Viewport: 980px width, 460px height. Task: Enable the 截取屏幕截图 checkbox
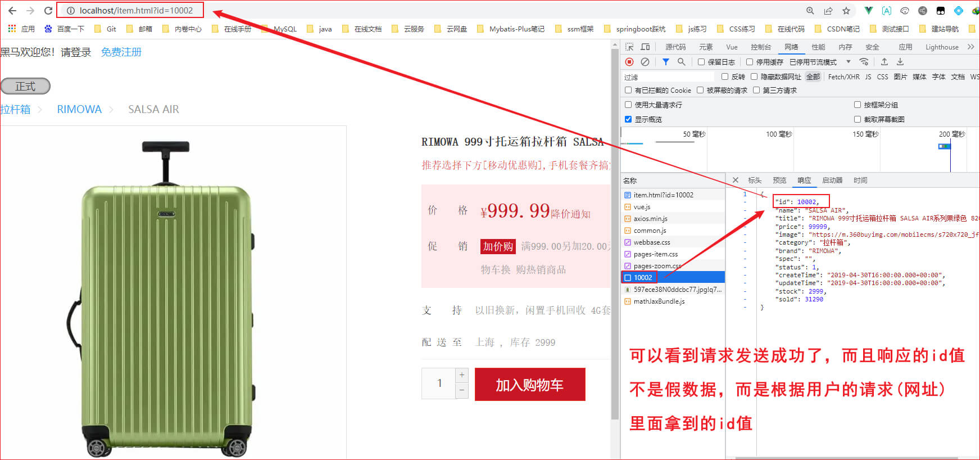pyautogui.click(x=857, y=119)
